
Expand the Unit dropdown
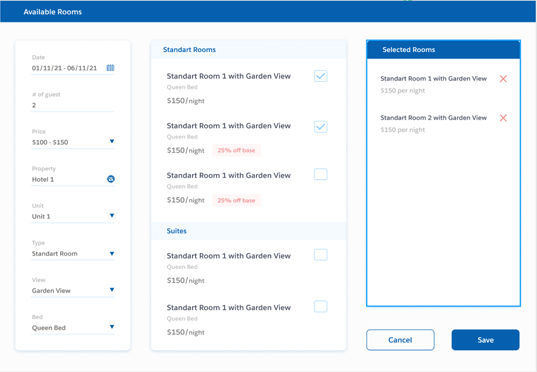click(112, 215)
